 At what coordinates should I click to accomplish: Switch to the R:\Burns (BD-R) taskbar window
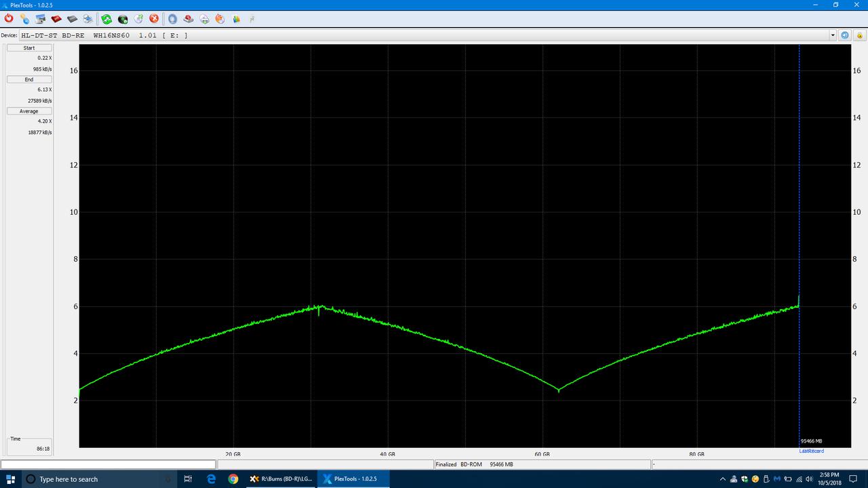tap(281, 479)
